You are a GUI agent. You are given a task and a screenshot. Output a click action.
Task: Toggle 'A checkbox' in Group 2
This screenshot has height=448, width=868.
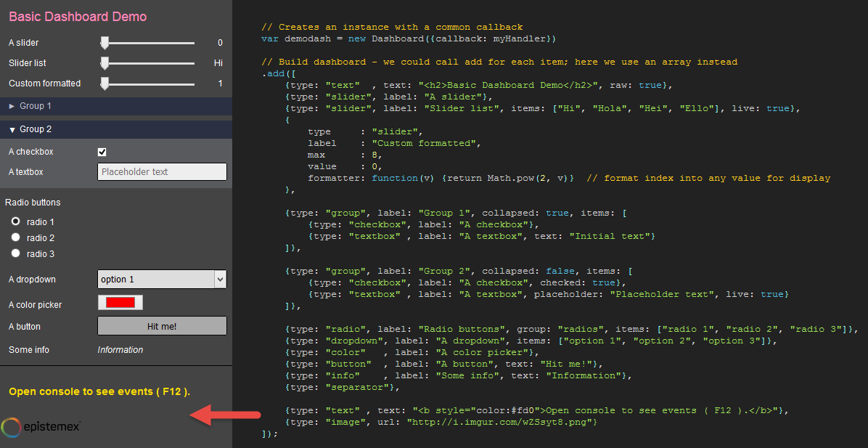click(x=102, y=152)
